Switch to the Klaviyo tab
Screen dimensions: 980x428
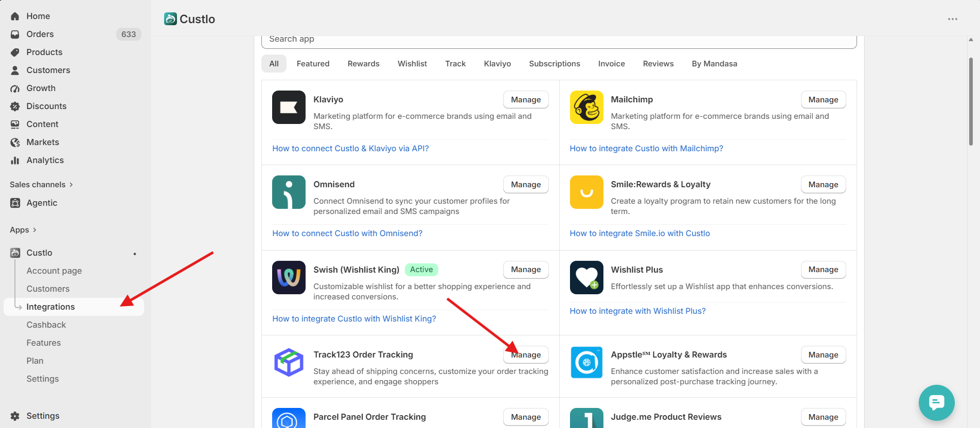point(497,64)
